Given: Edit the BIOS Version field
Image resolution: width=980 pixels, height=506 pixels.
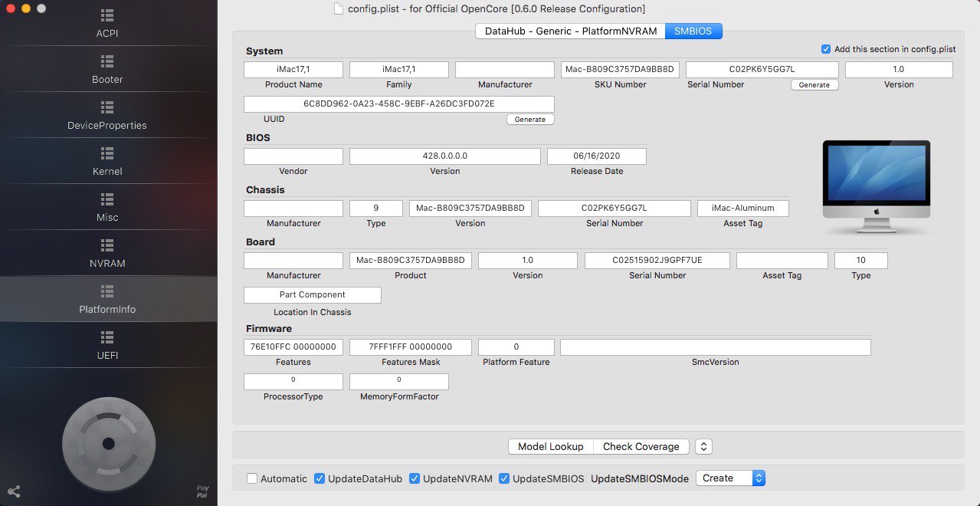Looking at the screenshot, I should [445, 156].
